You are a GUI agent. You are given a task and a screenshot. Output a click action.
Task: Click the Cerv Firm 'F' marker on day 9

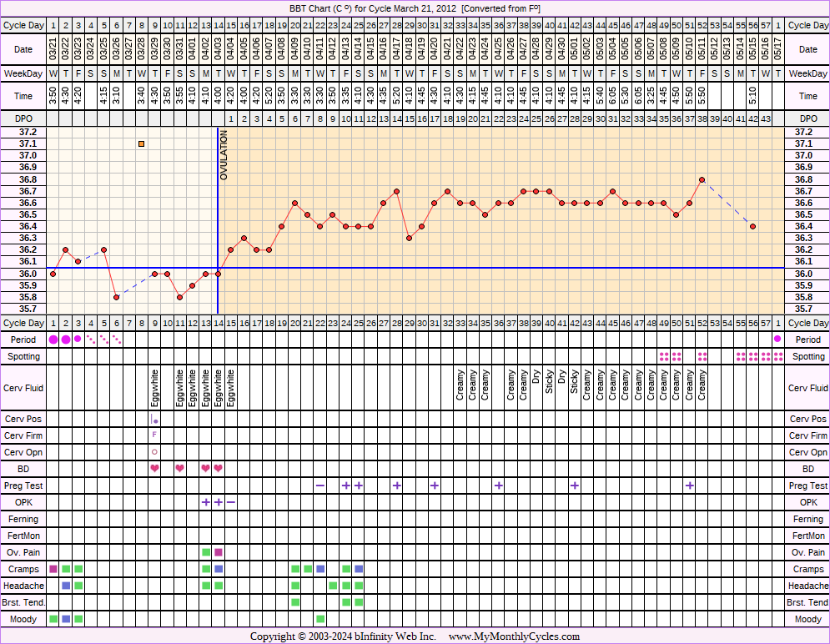tap(154, 435)
